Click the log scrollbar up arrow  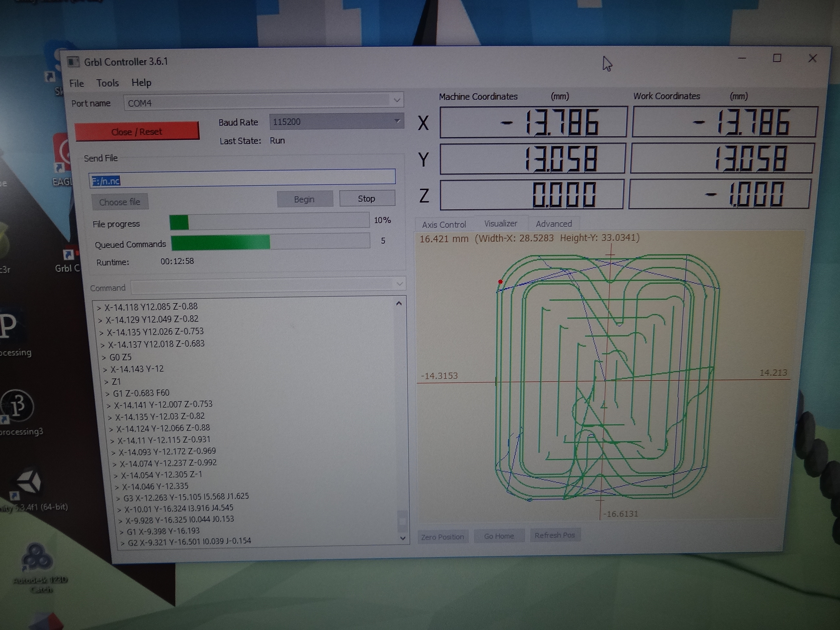point(399,303)
